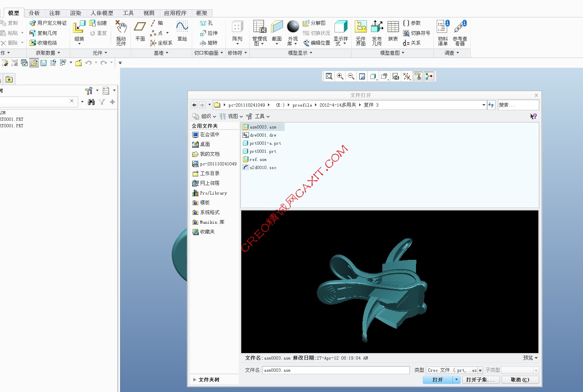This screenshot has height=392, width=583.
Task: Click the Desktop (桌面) common folder
Action: point(201,144)
